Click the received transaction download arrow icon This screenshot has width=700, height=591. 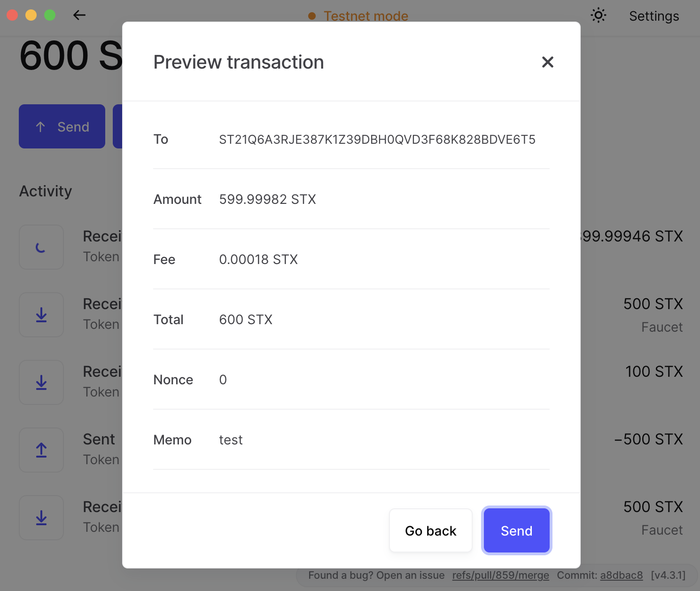coord(41,315)
